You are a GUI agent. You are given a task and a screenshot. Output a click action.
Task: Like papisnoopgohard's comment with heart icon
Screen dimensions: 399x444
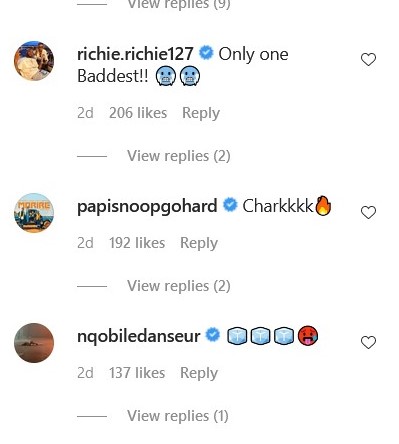368,212
